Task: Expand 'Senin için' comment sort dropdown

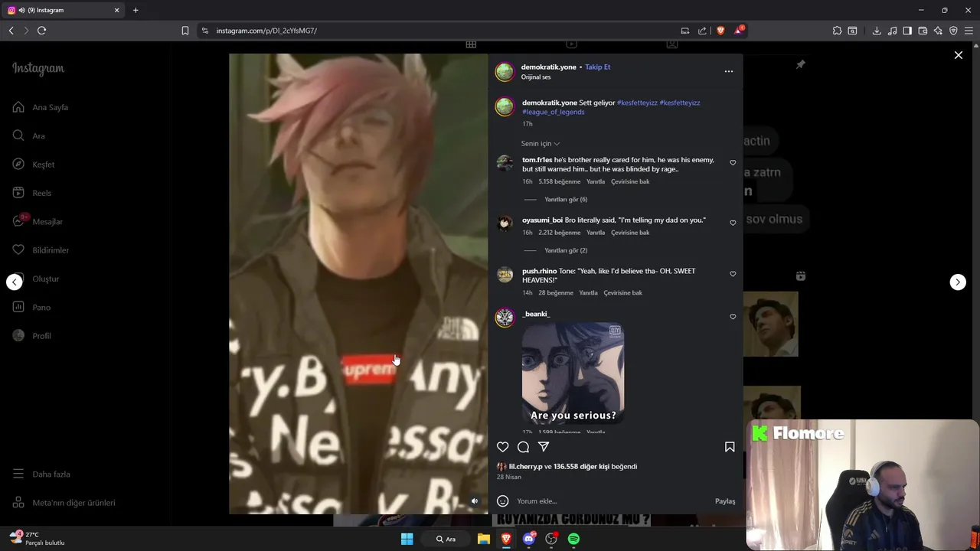Action: (x=541, y=144)
